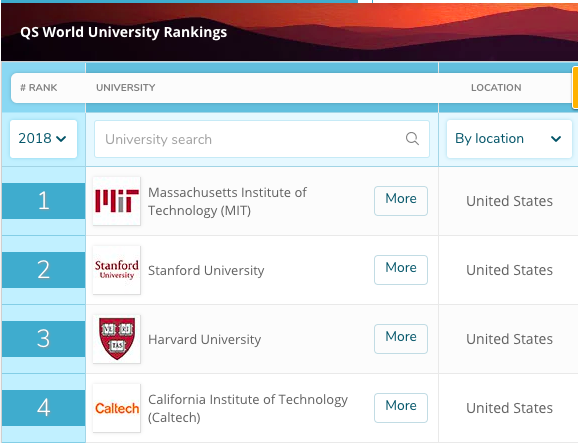The height and width of the screenshot is (443, 578).
Task: Click the magnifier icon in University search
Action: click(x=412, y=139)
